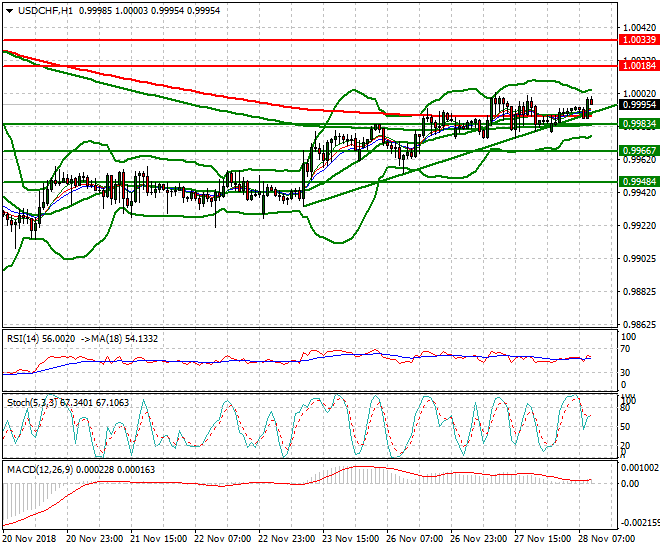
Task: Click the 1.00420 price axis value
Action: click(639, 28)
